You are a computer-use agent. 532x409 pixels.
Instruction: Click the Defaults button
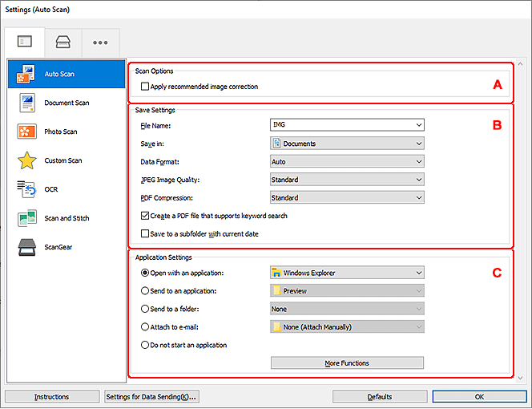coord(380,396)
